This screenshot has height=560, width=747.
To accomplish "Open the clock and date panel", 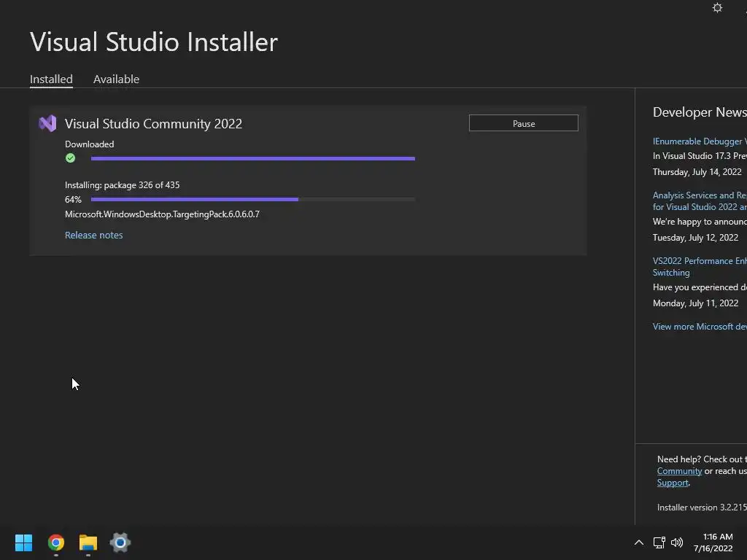I will point(713,542).
